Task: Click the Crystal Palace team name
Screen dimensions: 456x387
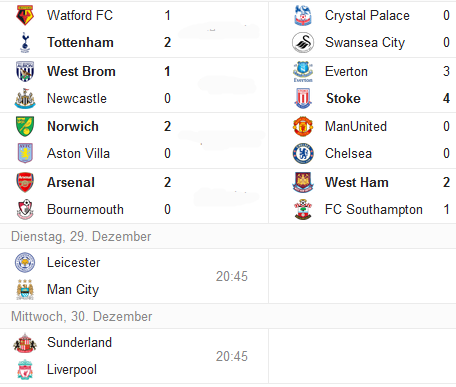Action: 367,15
